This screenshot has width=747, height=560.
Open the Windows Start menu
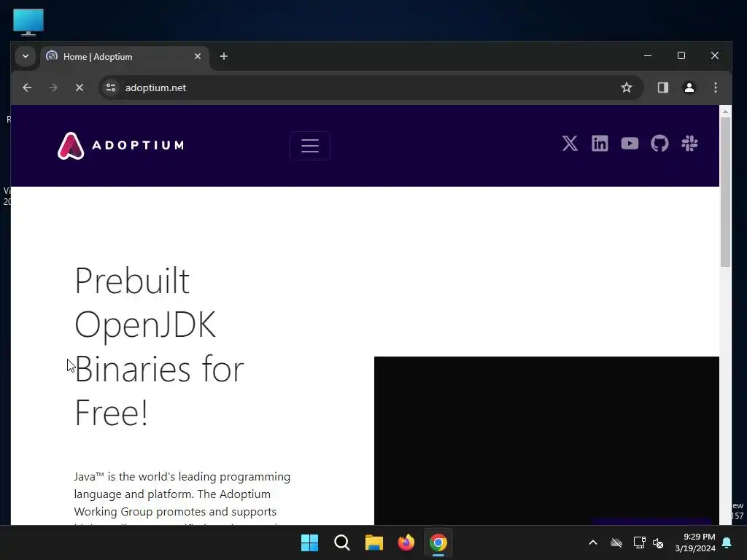click(x=309, y=542)
